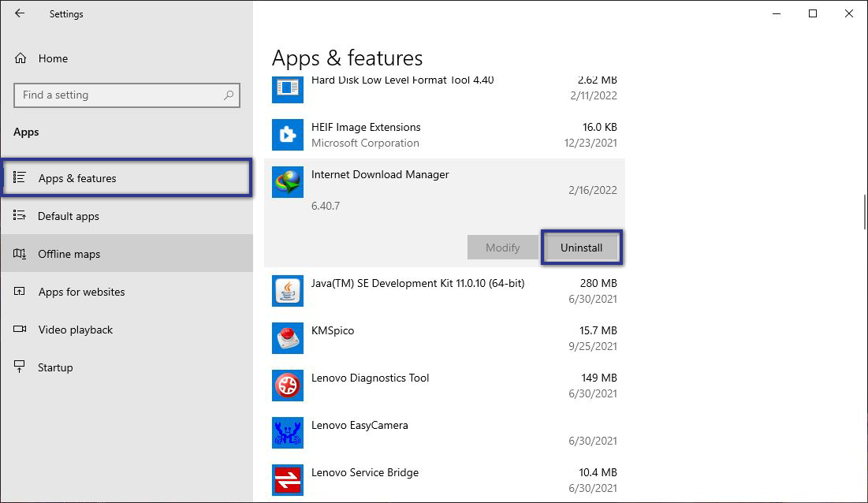The height and width of the screenshot is (503, 868).
Task: Open Default apps settings
Action: coord(69,216)
